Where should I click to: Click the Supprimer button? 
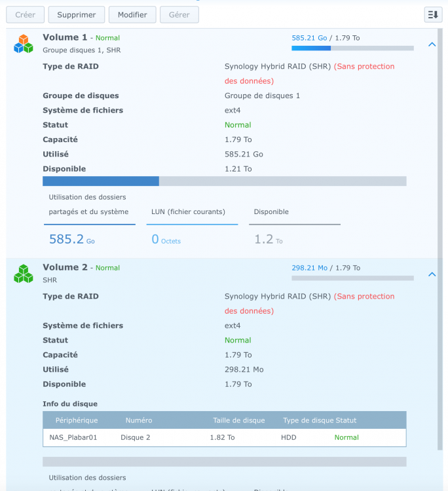77,14
